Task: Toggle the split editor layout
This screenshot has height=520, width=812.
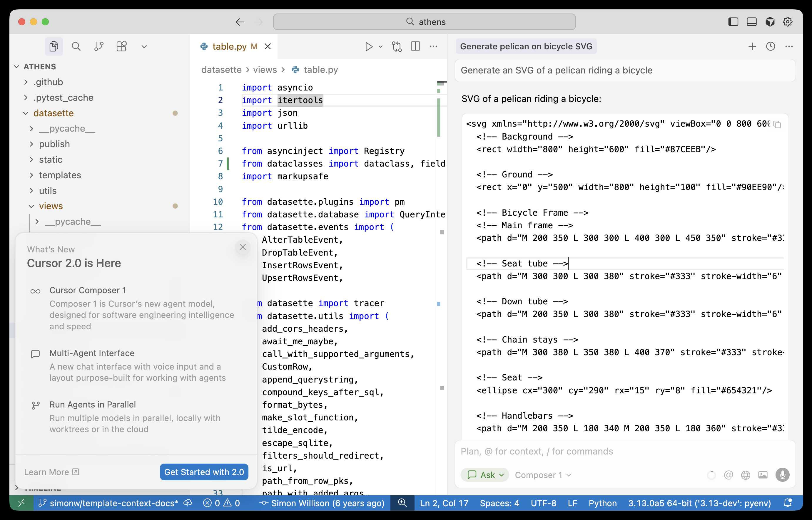Action: tap(415, 47)
